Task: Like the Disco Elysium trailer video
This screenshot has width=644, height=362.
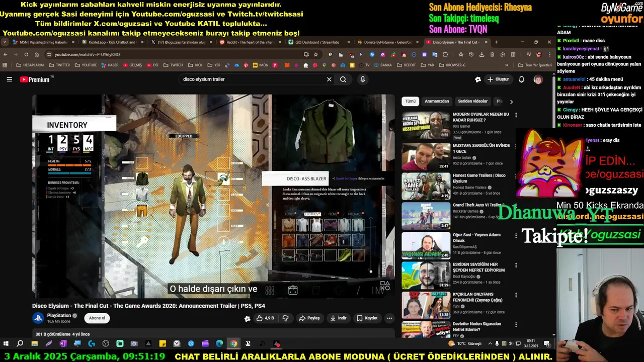Action: pos(265,318)
